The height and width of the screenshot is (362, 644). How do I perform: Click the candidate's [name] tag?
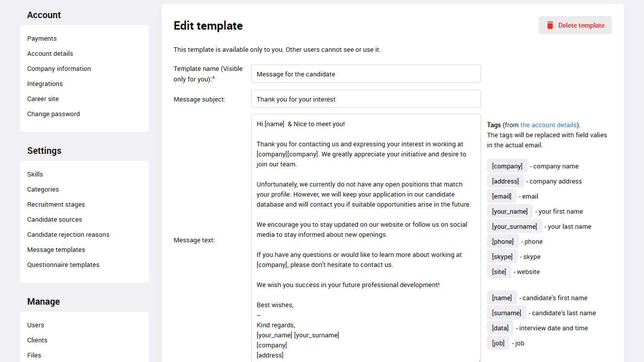[x=502, y=298]
